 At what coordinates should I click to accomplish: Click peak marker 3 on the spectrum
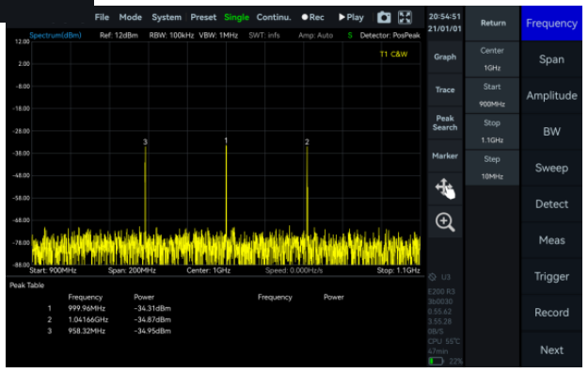coord(145,142)
